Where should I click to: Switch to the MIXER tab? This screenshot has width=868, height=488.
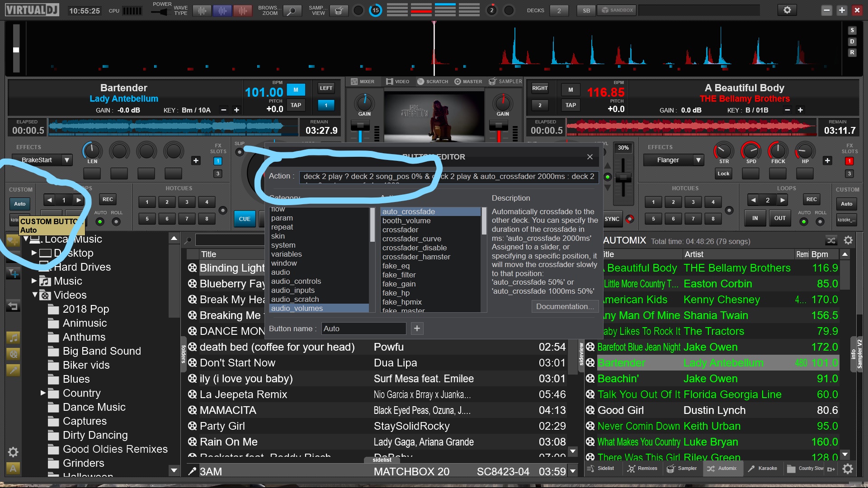(363, 82)
